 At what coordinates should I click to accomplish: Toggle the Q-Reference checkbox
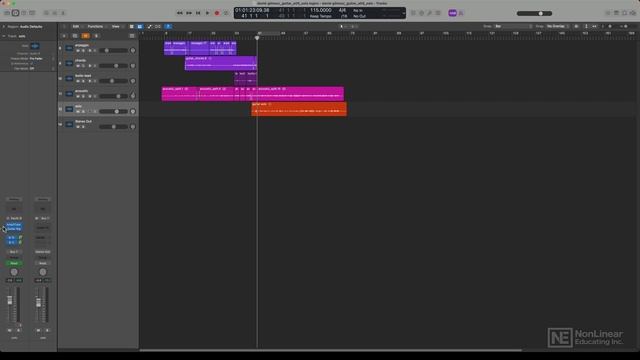pyautogui.click(x=31, y=64)
